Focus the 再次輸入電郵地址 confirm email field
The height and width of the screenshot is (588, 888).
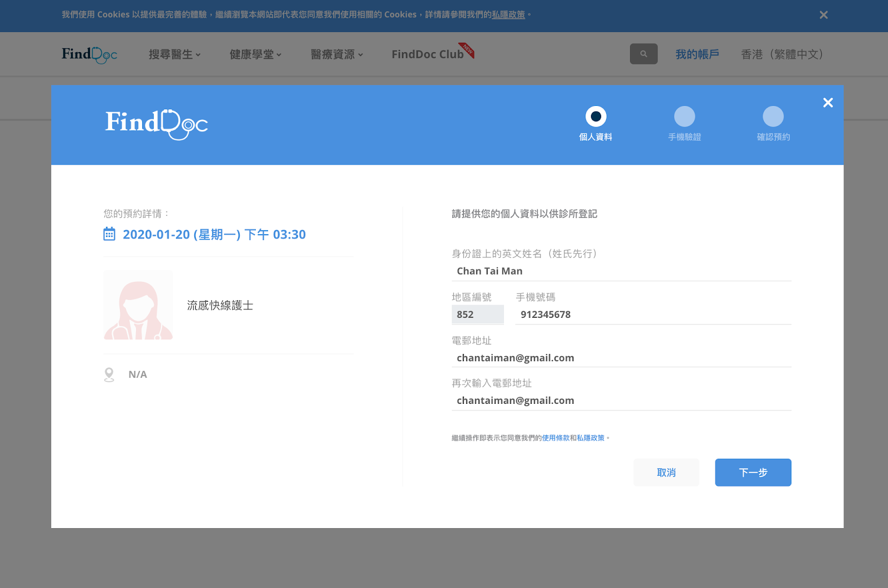[x=622, y=401]
